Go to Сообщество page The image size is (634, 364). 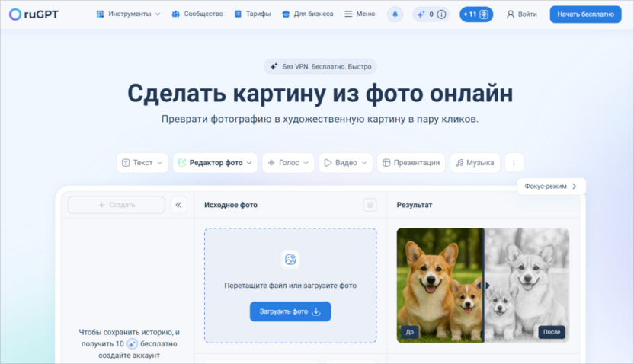click(x=197, y=14)
